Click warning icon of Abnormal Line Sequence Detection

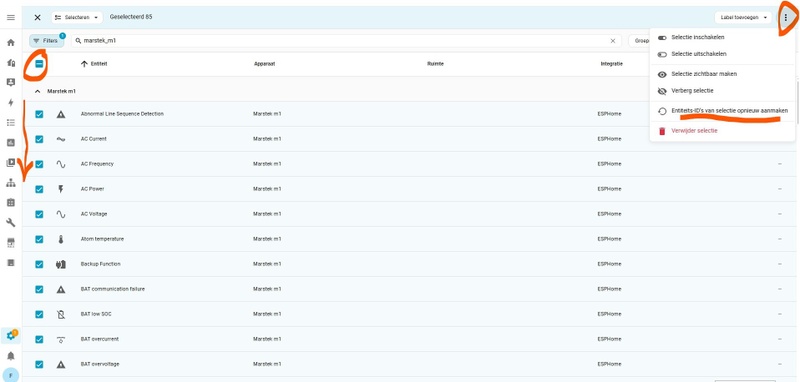coord(61,114)
